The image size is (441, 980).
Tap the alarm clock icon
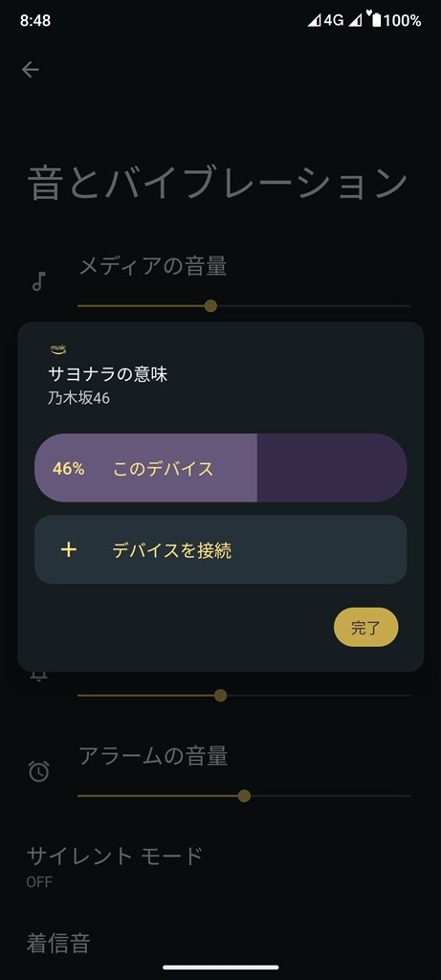(x=38, y=771)
